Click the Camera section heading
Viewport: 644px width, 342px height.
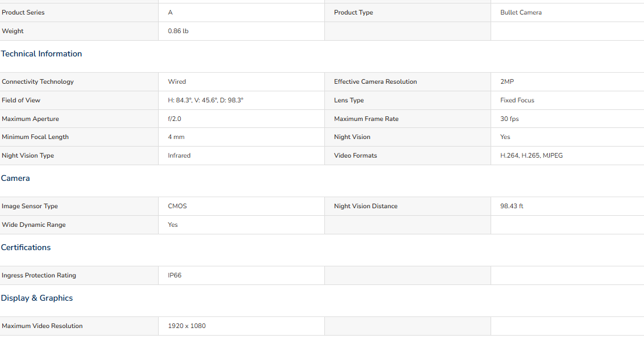[x=15, y=179]
